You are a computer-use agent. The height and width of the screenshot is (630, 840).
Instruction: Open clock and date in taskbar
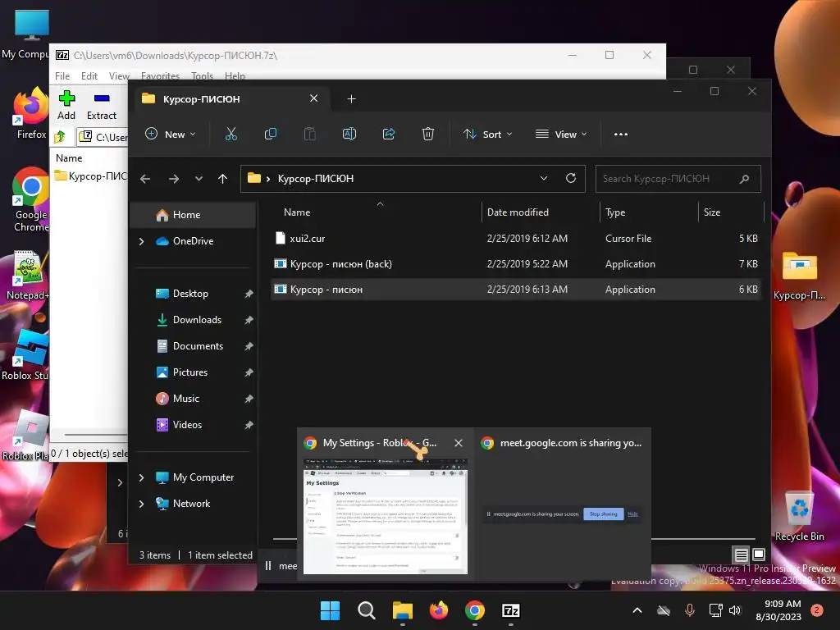(x=778, y=610)
